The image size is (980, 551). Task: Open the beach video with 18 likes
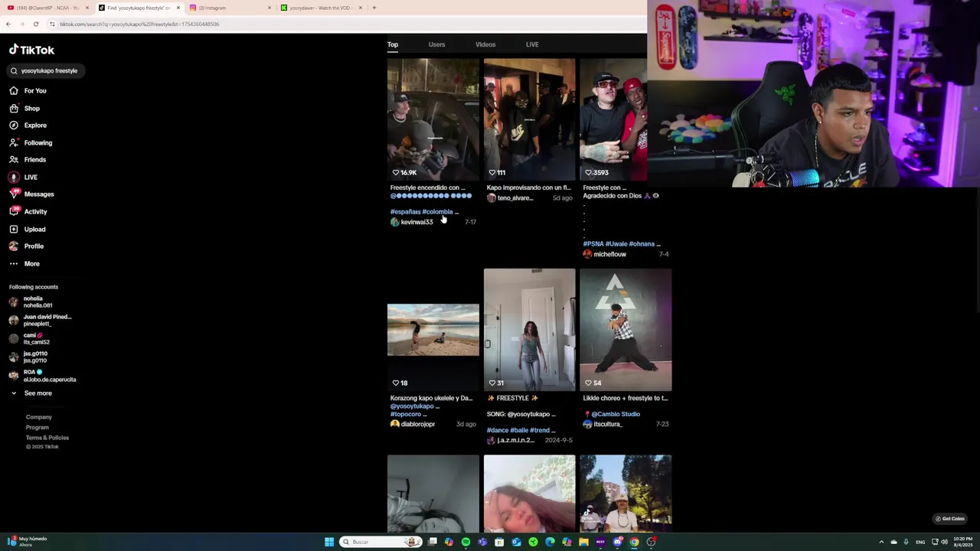pyautogui.click(x=433, y=330)
